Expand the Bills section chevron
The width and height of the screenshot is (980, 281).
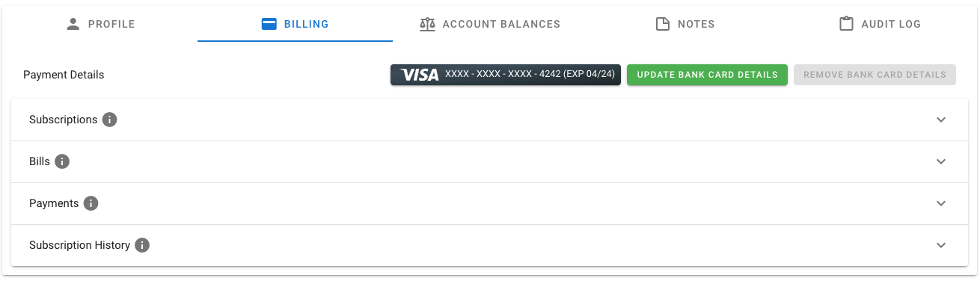(941, 161)
